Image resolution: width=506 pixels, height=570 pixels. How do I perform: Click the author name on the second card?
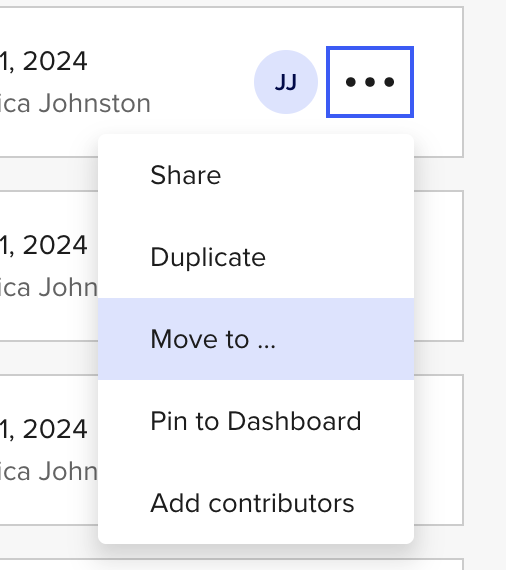pos(49,288)
